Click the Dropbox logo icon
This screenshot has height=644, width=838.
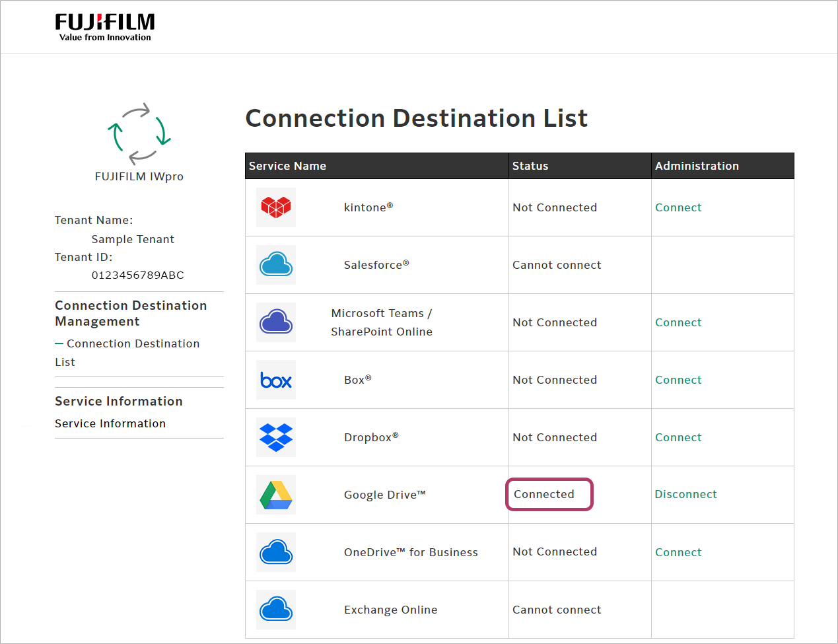pyautogui.click(x=276, y=437)
